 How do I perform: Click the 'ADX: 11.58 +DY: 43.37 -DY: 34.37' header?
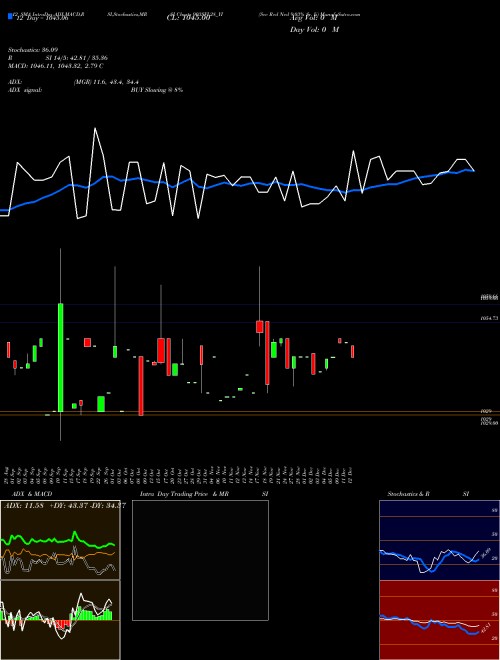click(64, 505)
